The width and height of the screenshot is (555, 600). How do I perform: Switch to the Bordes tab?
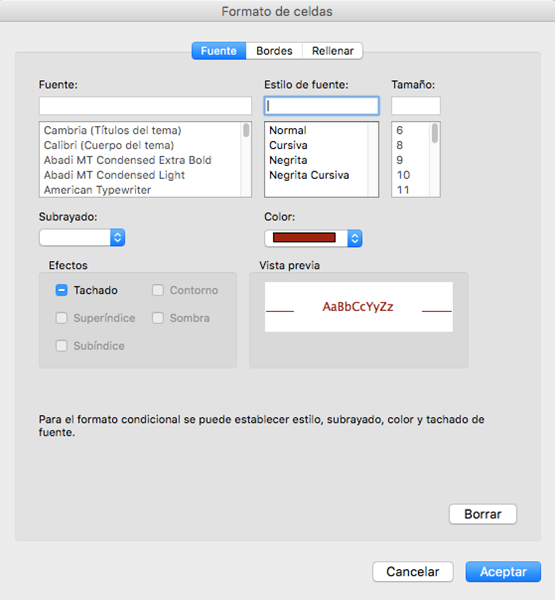274,51
